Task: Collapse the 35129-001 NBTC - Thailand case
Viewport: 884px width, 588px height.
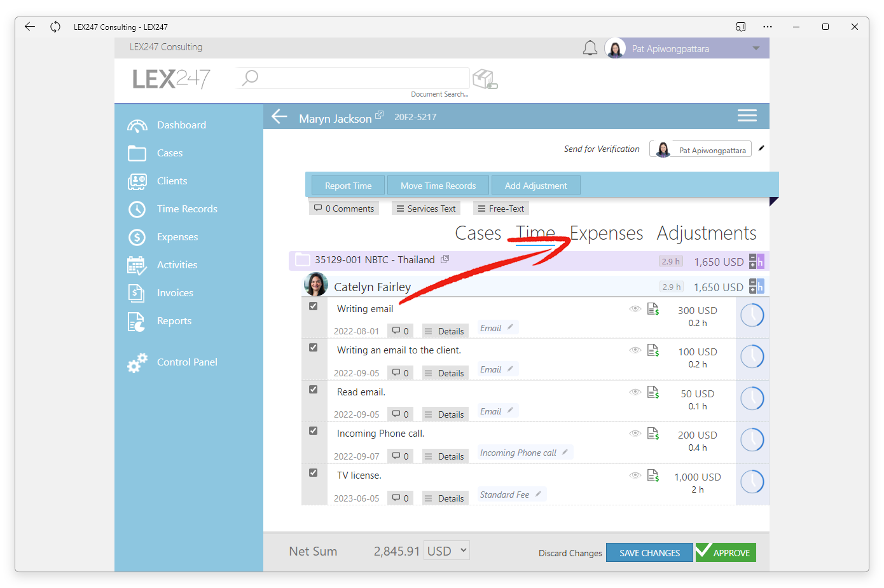Action: pyautogui.click(x=303, y=260)
